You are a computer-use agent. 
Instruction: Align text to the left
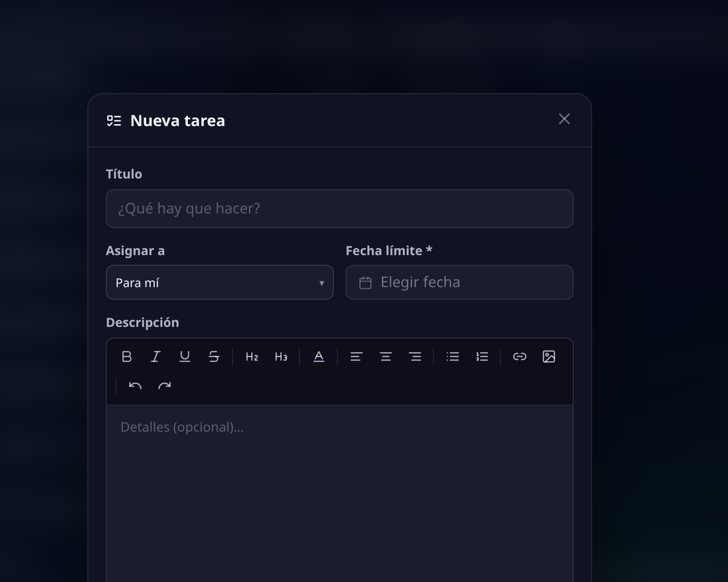(x=357, y=356)
